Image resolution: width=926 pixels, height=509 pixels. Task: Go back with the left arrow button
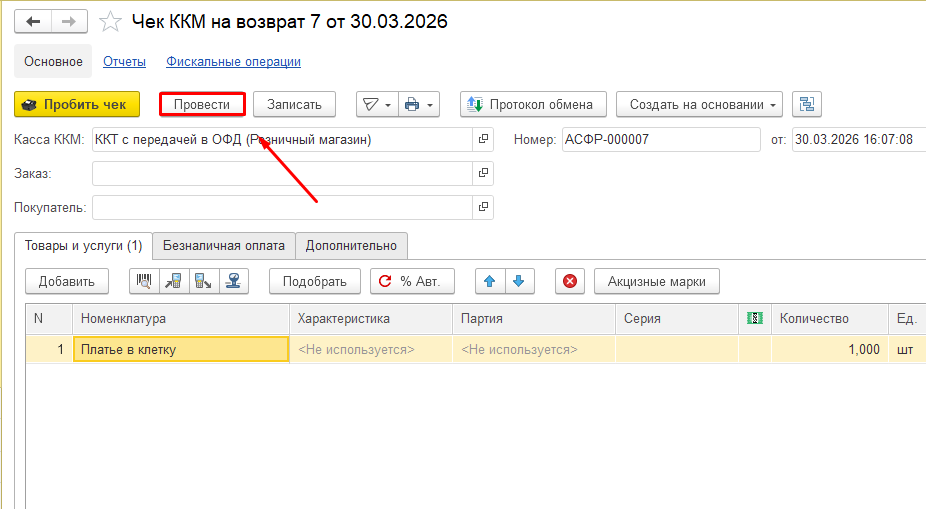33,22
